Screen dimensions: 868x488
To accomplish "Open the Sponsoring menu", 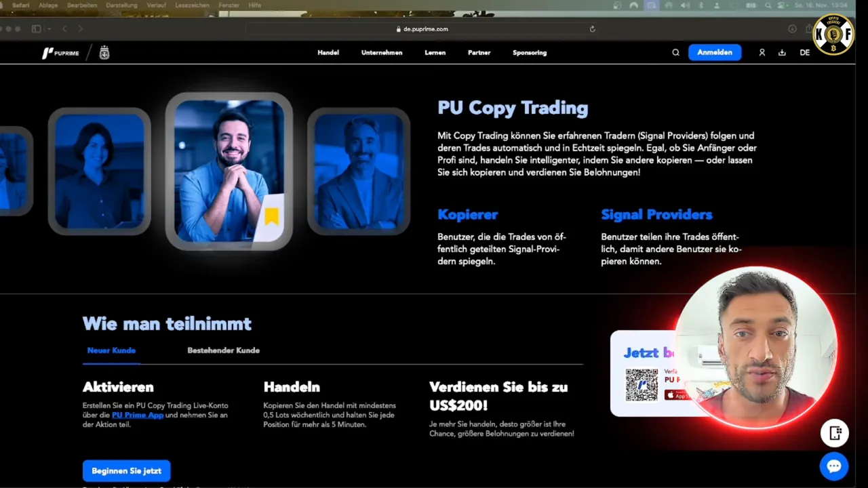I will coord(530,52).
